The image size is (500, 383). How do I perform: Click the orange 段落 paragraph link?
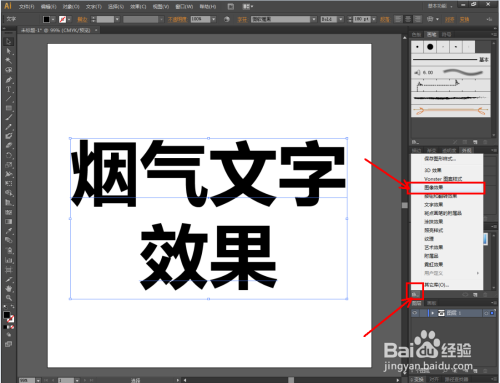pyautogui.click(x=385, y=19)
